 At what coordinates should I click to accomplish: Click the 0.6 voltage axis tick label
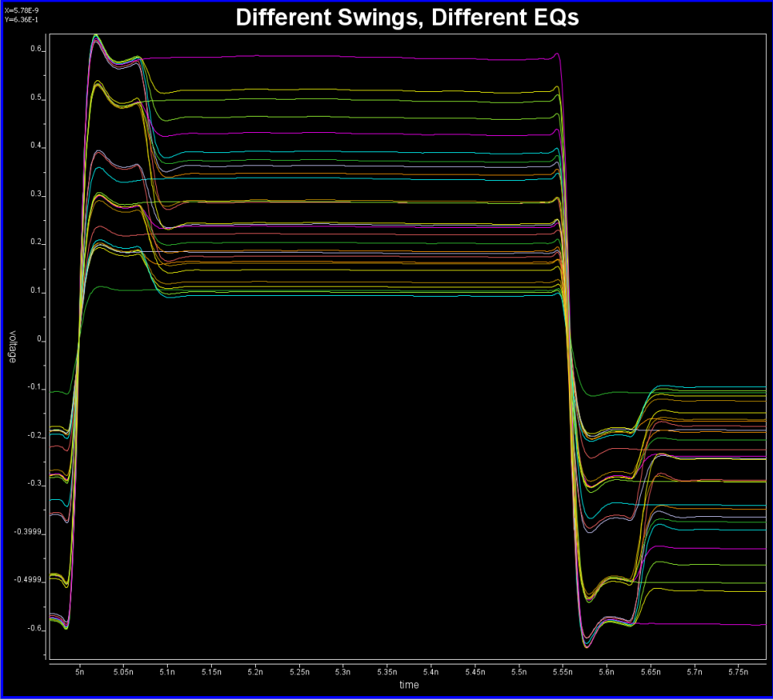coord(37,50)
